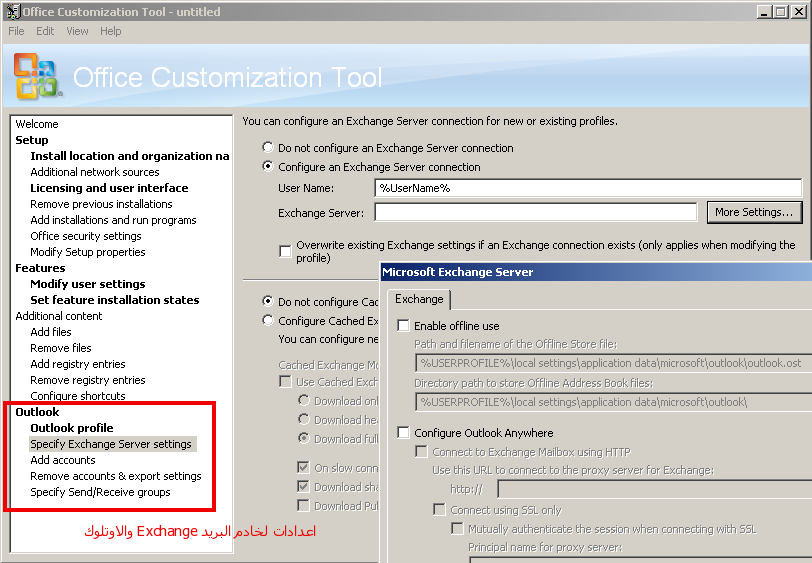
Task: Open the Help menu
Action: 110,31
